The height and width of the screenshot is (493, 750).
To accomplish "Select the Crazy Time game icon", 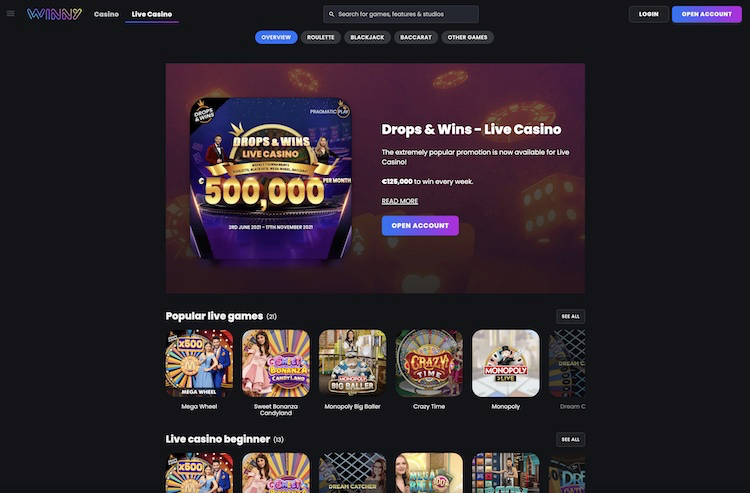I will click(429, 363).
